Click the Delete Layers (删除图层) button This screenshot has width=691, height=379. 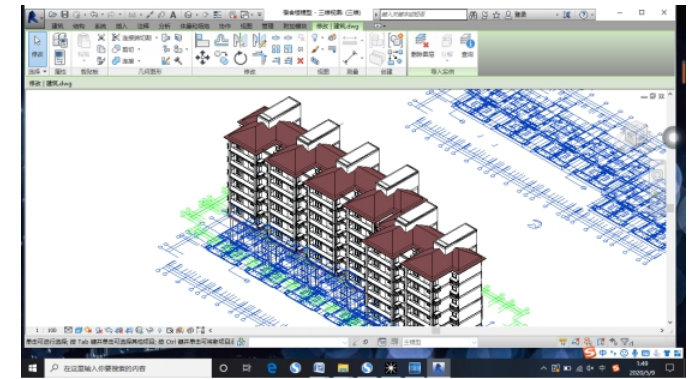point(422,46)
